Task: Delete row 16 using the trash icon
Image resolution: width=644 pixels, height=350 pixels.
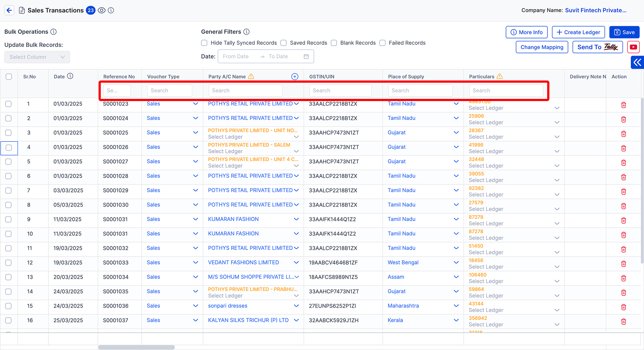Action: 623,322
